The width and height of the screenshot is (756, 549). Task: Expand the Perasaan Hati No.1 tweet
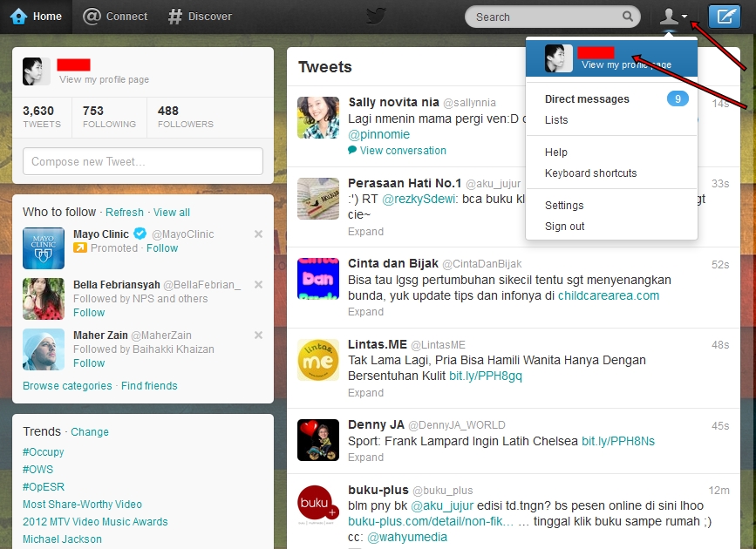pos(365,232)
